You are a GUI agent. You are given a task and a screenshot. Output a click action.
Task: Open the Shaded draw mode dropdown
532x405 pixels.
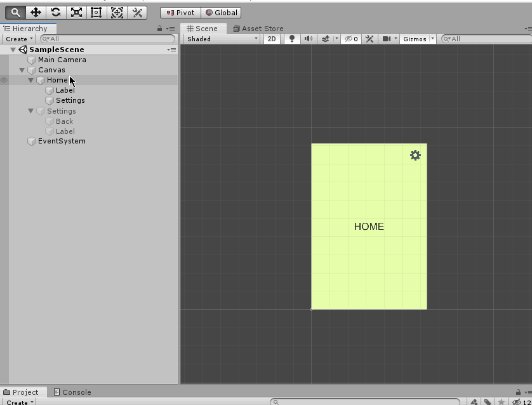click(x=222, y=39)
